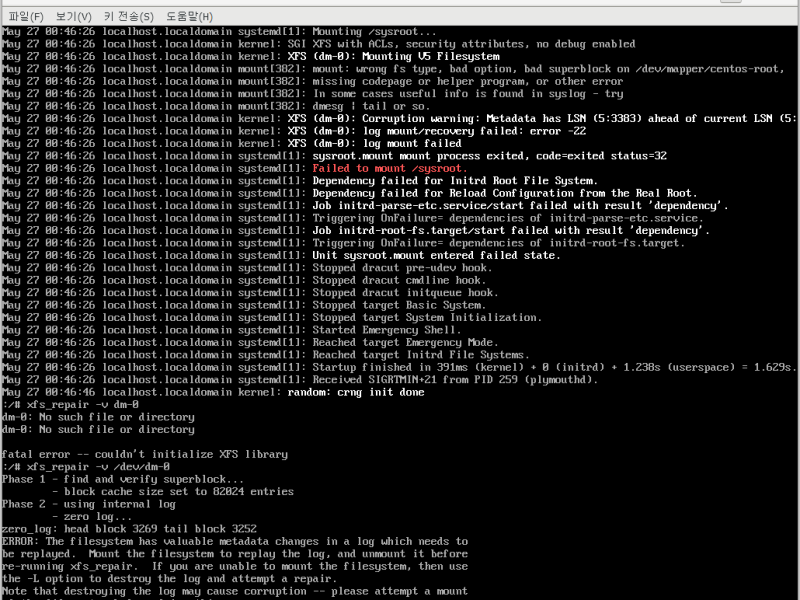This screenshot has height=600, width=800.
Task: Open the 파일(F) menu
Action: (x=26, y=16)
